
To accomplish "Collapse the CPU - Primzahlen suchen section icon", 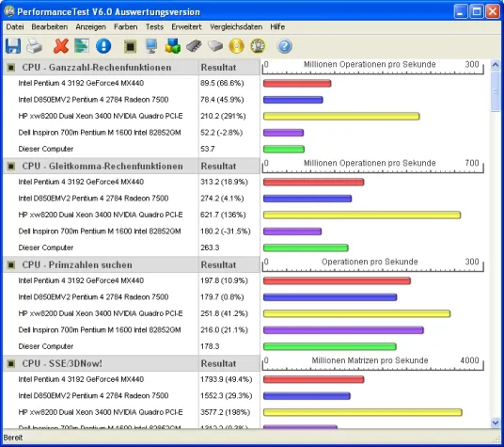I will [11, 265].
